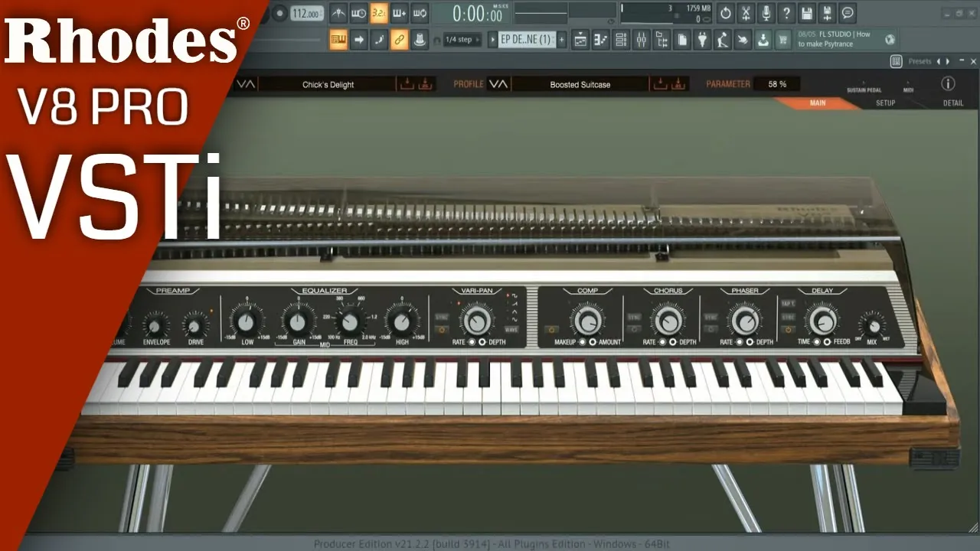Viewport: 980px width, 551px height.
Task: Open the Channel rack view icon
Action: click(621, 40)
